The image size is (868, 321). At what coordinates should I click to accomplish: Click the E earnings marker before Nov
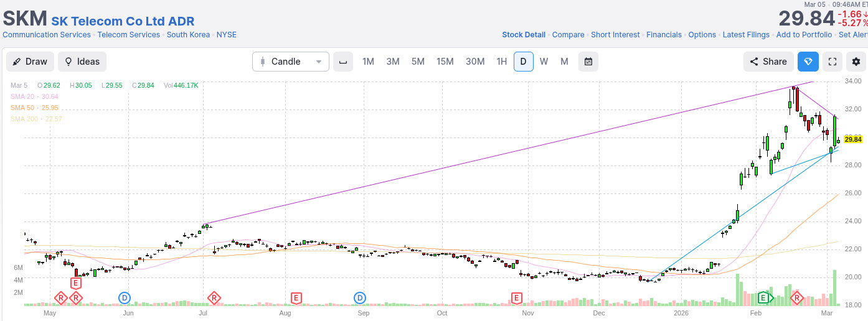point(516,298)
